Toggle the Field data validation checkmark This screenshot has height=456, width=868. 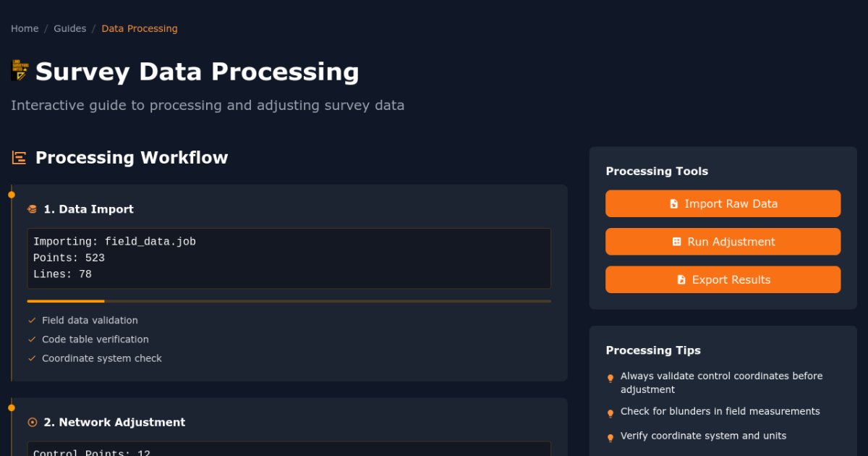point(31,320)
